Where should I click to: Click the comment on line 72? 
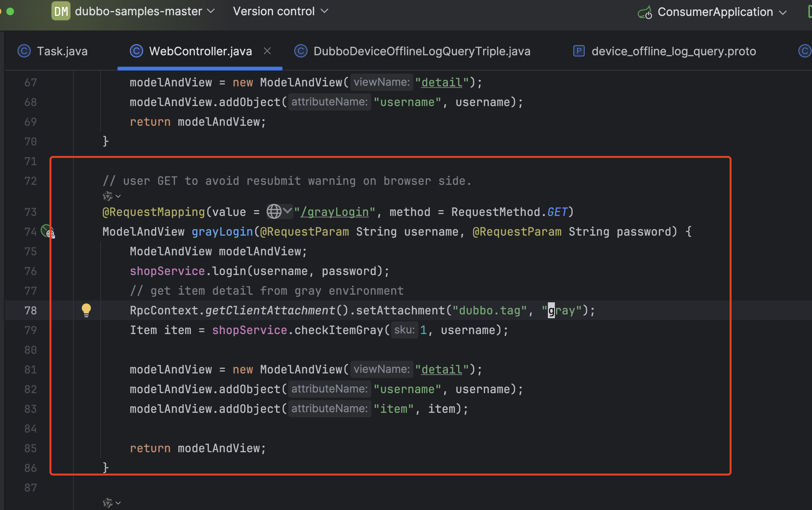[x=287, y=181]
